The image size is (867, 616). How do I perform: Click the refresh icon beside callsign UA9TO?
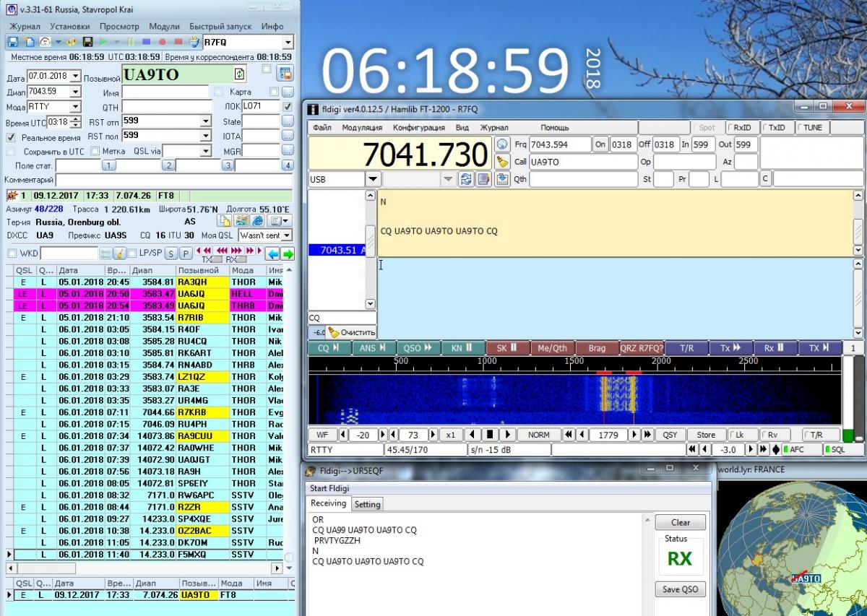[239, 74]
